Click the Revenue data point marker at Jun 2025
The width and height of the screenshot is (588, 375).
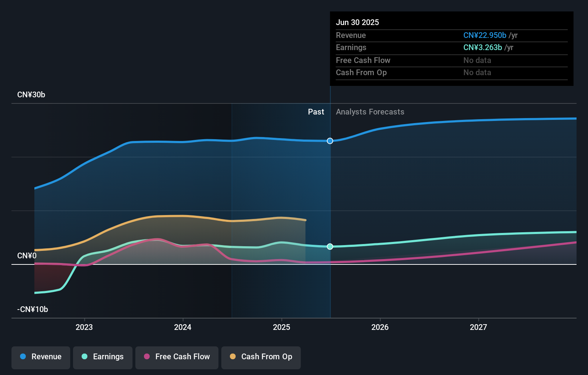330,141
